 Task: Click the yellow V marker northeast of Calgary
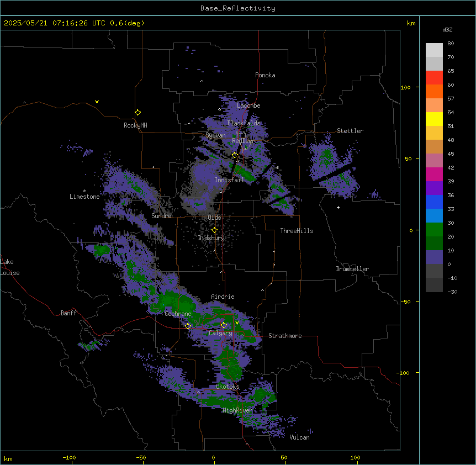pyautogui.click(x=237, y=323)
